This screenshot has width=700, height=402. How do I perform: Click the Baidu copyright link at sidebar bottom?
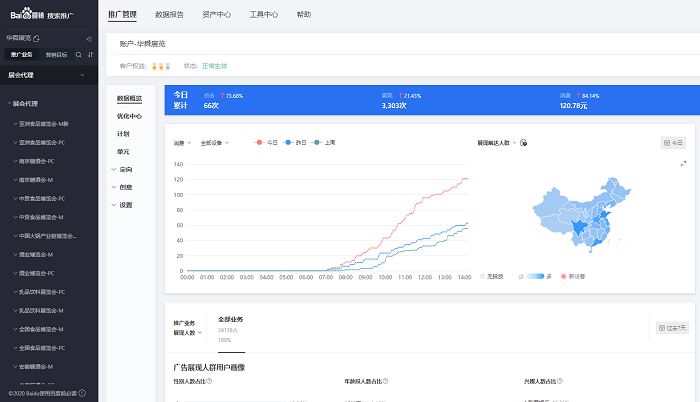pos(43,394)
